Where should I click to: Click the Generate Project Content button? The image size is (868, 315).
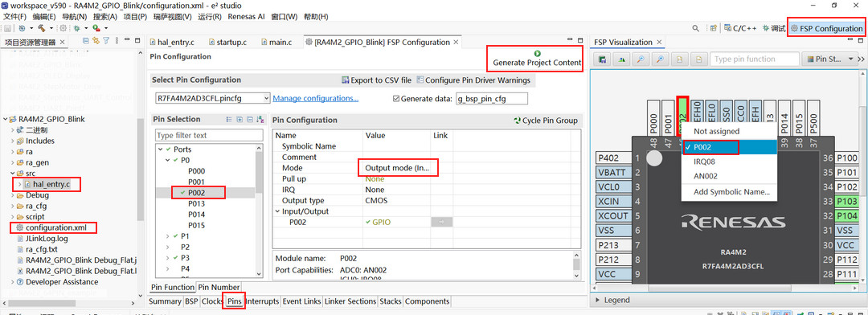pyautogui.click(x=537, y=58)
